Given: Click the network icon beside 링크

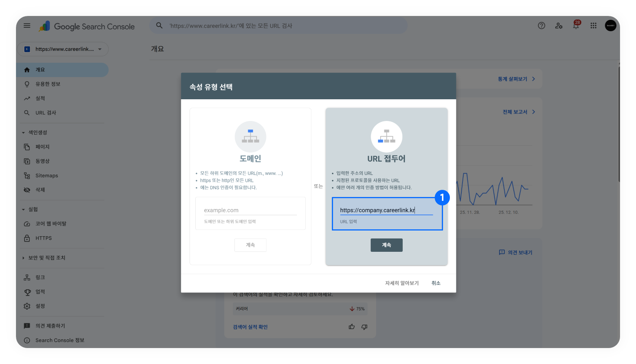Looking at the screenshot, I should click(x=27, y=278).
